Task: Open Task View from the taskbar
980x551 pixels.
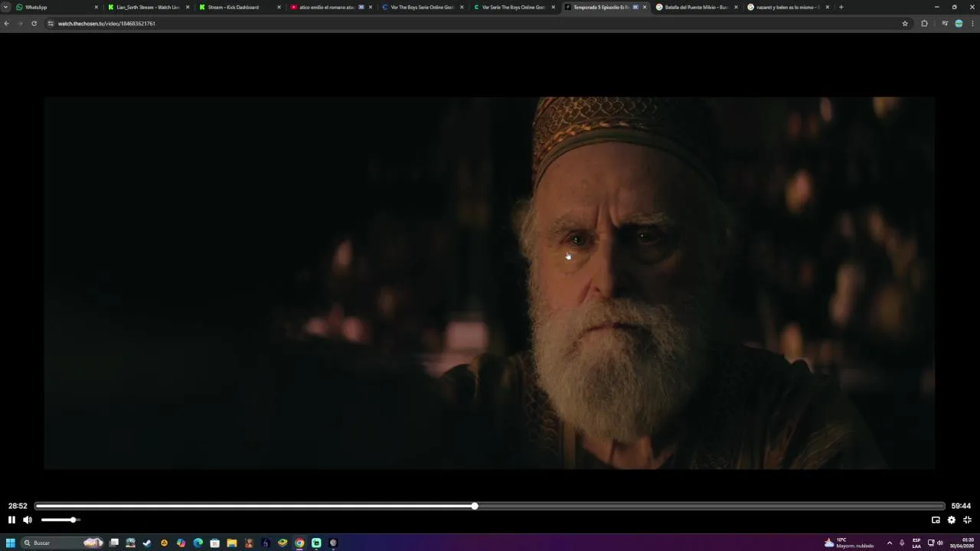Action: (114, 543)
